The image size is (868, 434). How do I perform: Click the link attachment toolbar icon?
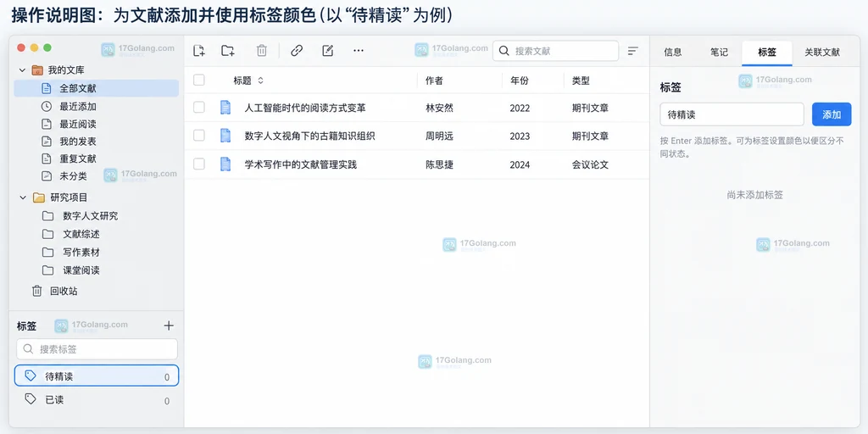pyautogui.click(x=297, y=51)
